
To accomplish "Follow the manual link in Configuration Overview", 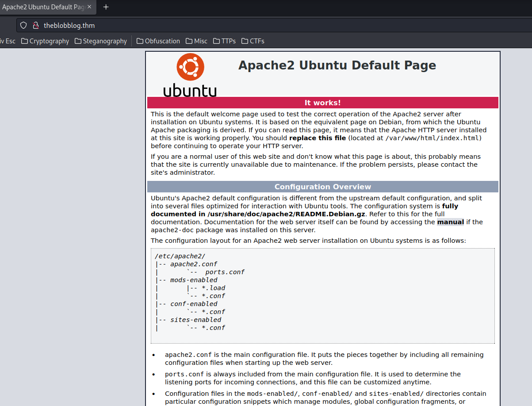I will [x=451, y=222].
